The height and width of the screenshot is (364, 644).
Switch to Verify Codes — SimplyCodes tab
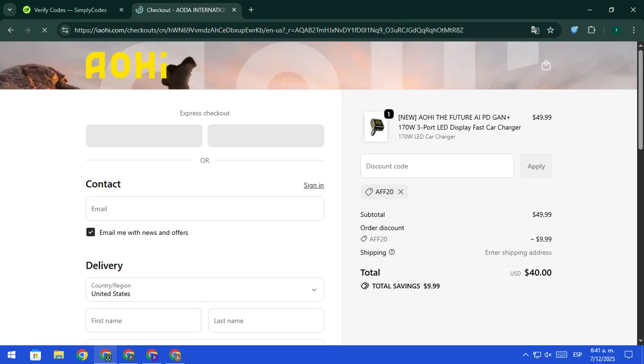70,9
